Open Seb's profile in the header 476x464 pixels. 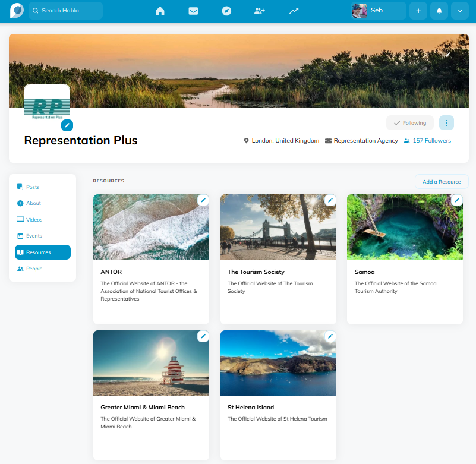[x=379, y=11]
